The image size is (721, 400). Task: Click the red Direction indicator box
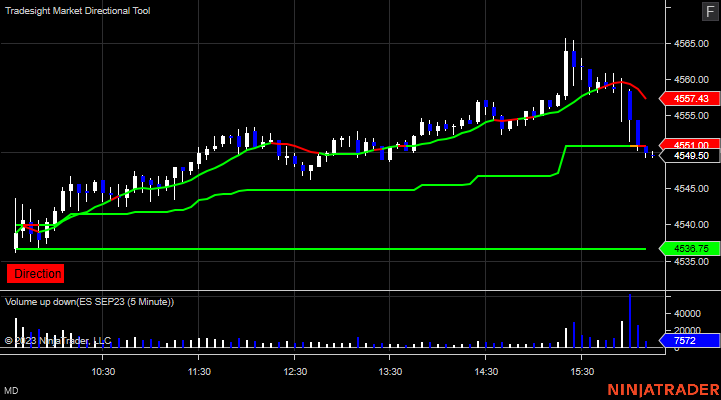tap(35, 274)
